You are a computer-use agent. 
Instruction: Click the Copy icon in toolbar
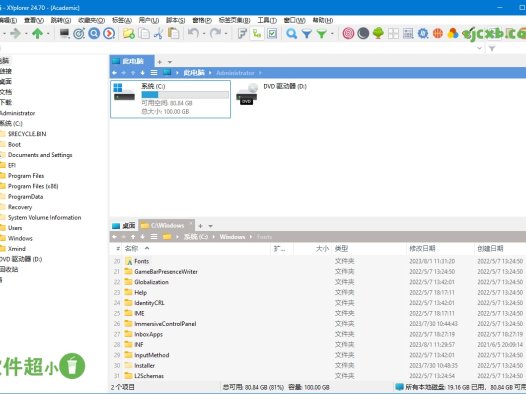pyautogui.click(x=144, y=33)
